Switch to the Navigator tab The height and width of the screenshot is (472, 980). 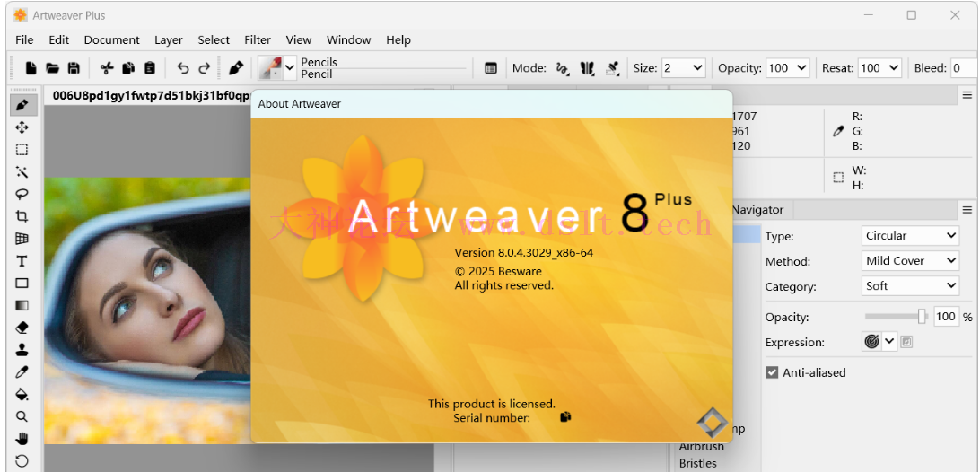tap(757, 209)
